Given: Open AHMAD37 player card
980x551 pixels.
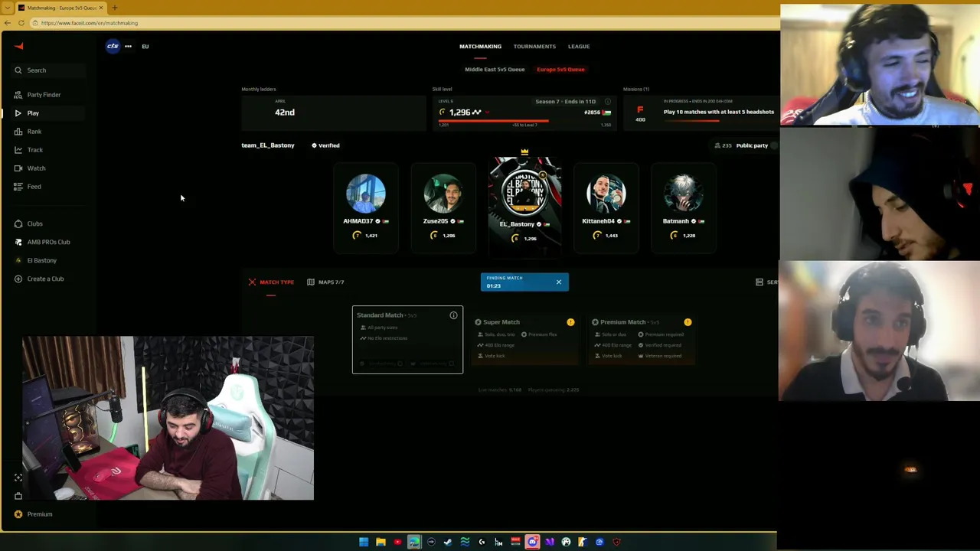Looking at the screenshot, I should [365, 207].
